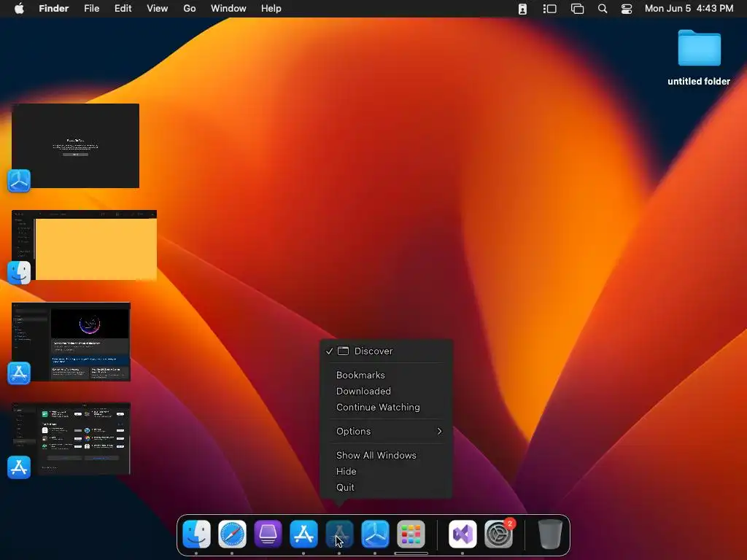Open the View menu
The width and height of the screenshot is (747, 560).
[158, 9]
